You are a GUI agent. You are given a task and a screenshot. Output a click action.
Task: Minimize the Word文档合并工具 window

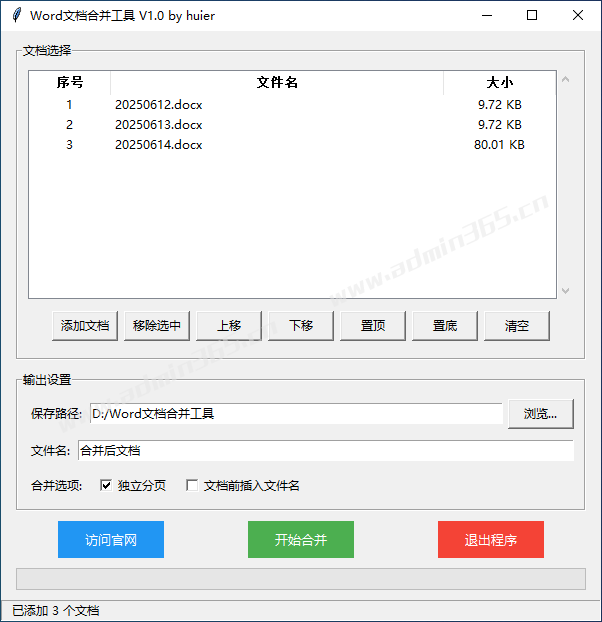click(x=487, y=15)
